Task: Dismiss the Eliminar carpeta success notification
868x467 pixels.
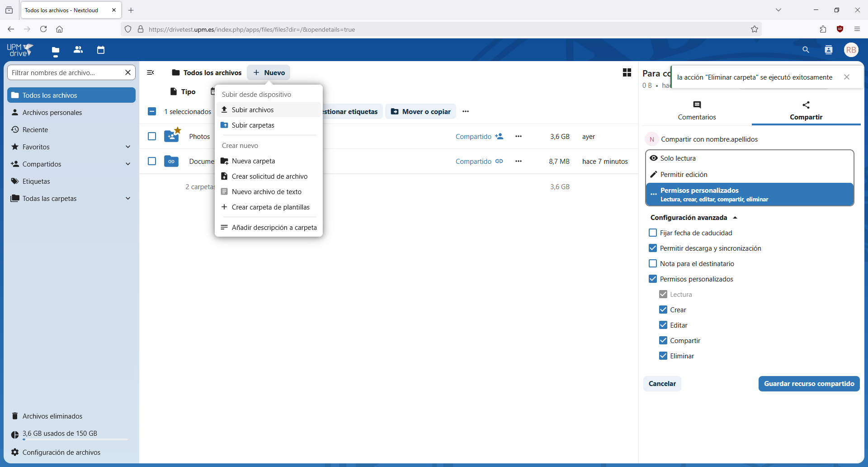Action: tap(847, 77)
